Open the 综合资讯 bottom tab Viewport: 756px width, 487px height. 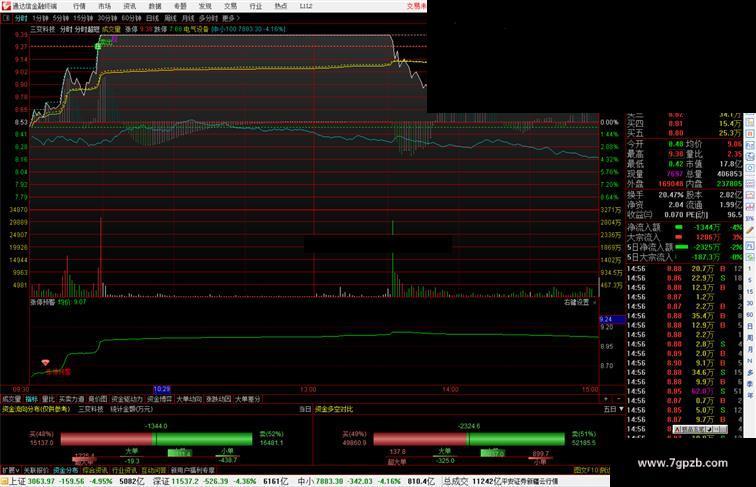(x=95, y=470)
